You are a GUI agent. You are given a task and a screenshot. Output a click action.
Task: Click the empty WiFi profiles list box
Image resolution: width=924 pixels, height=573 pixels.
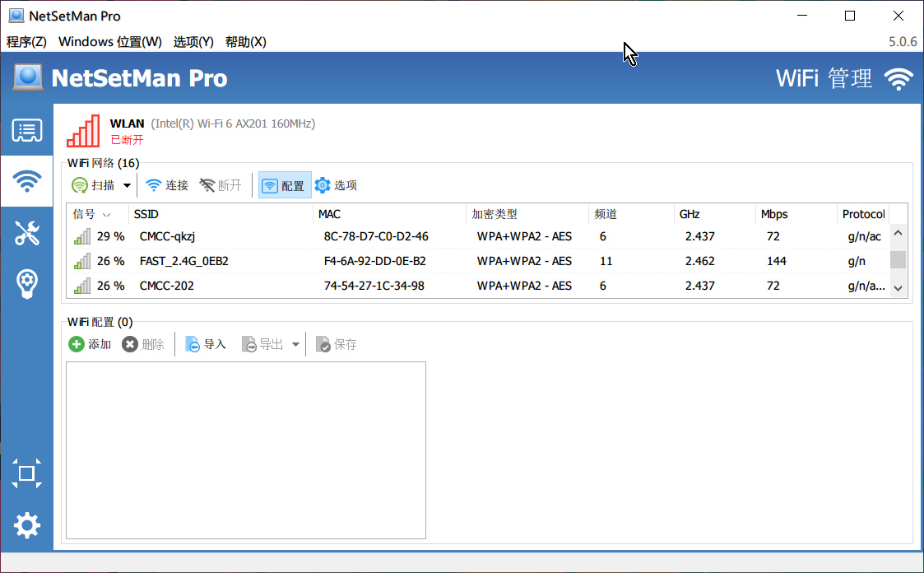click(x=246, y=450)
